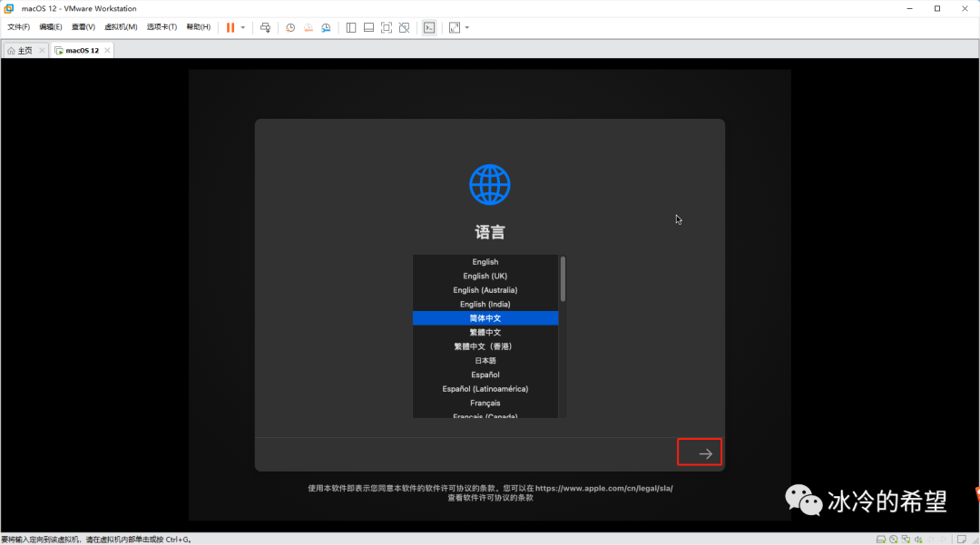
Task: Open the 虚拟机(M) menu
Action: [121, 27]
